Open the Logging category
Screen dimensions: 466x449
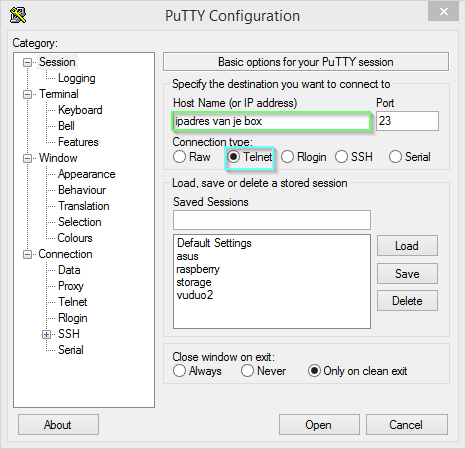pyautogui.click(x=77, y=78)
